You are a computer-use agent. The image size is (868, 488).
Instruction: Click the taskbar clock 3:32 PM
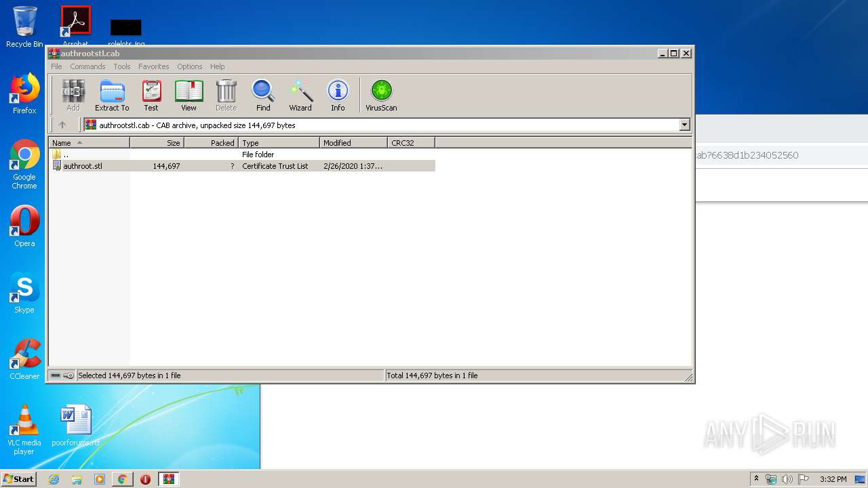pyautogui.click(x=833, y=479)
